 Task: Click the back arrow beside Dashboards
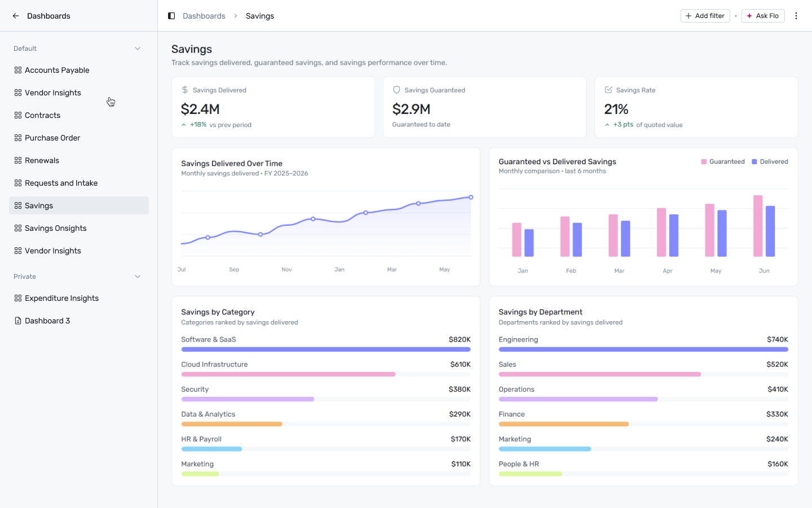16,16
